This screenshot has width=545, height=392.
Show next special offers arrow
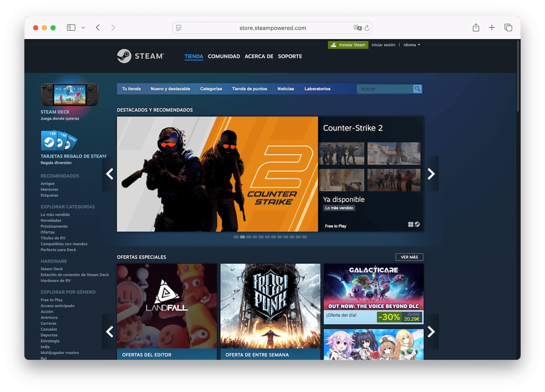click(431, 332)
